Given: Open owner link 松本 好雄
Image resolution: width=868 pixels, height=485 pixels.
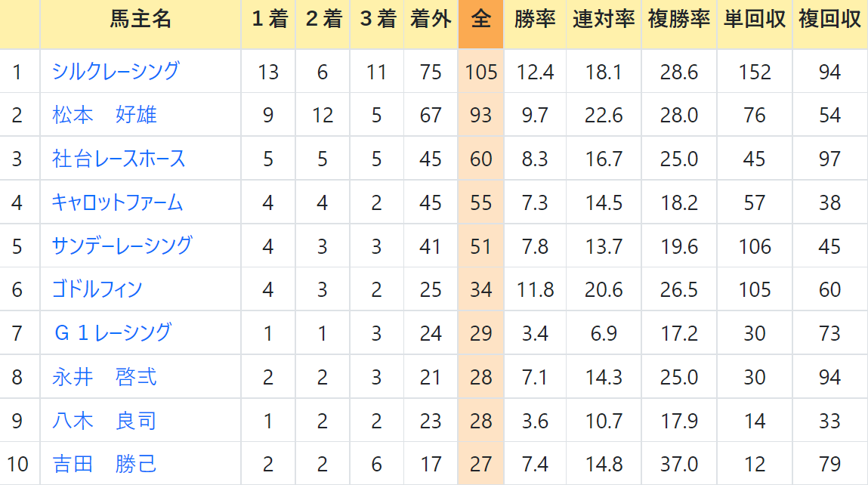Looking at the screenshot, I should (x=104, y=115).
